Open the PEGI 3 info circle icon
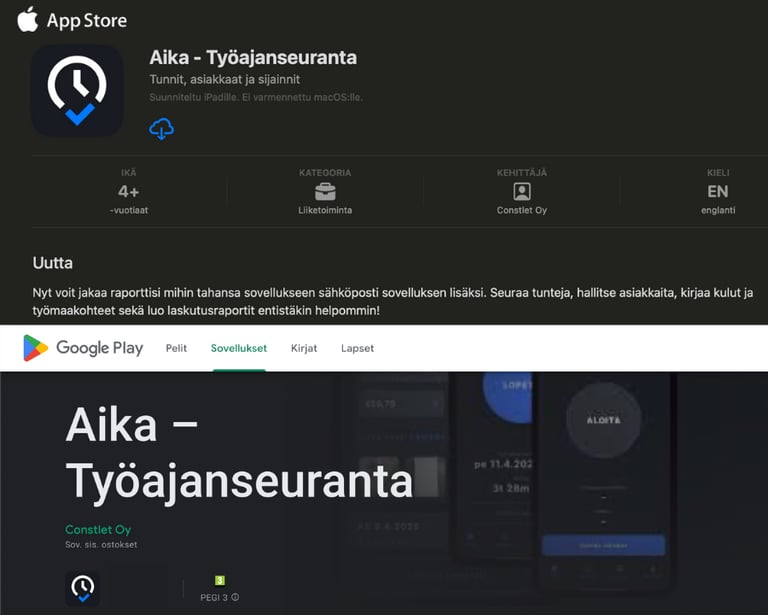The height and width of the screenshot is (615, 768). 235,597
